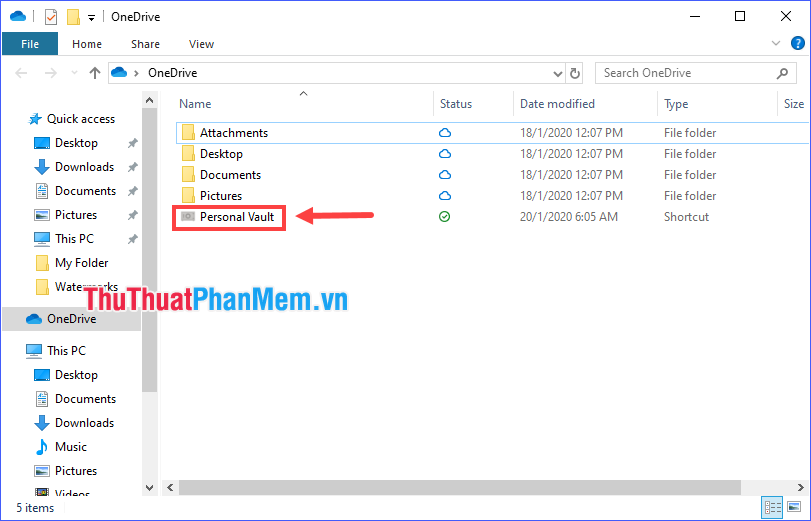Open pinned This PC under Quick access
Viewport: 811px width, 521px height.
tap(74, 239)
